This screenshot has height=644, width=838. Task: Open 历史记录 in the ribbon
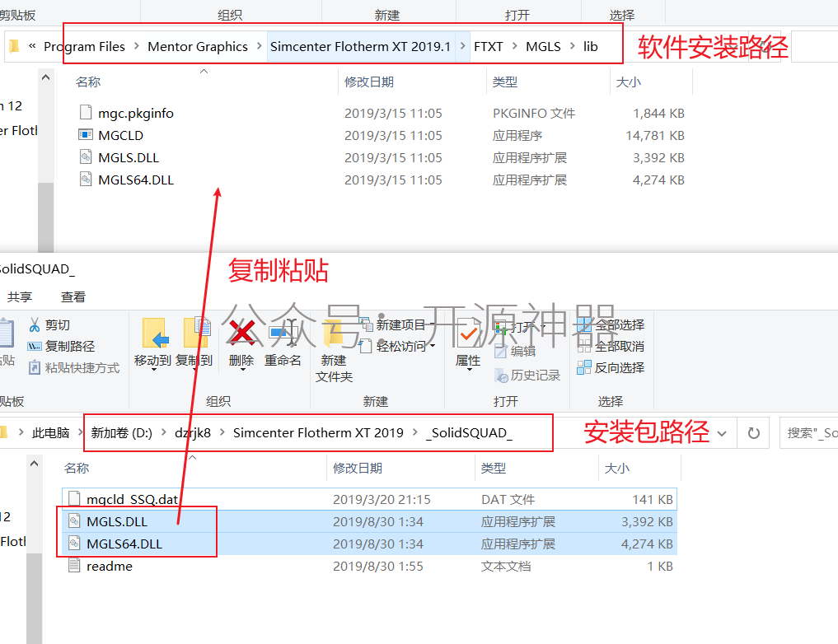pos(527,375)
